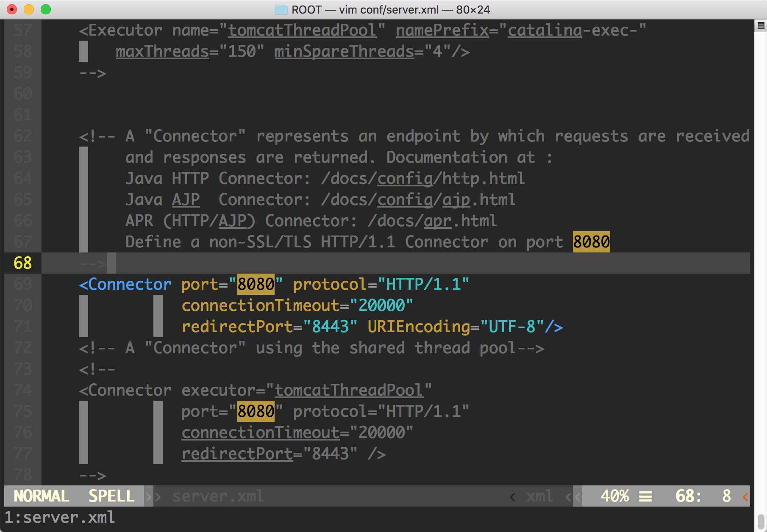Click the highlighted 8080 on line 67
Image resolution: width=767 pixels, height=532 pixels.
(591, 242)
